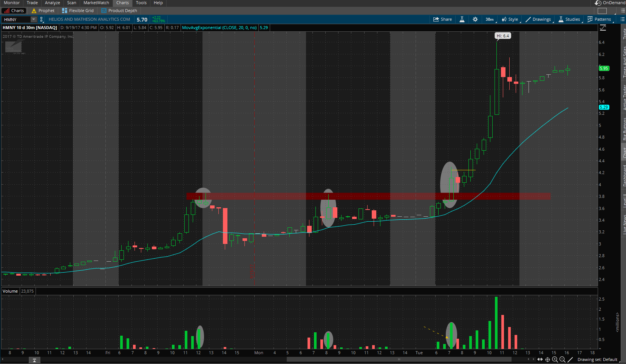Open the Live News sidebar tab
The image size is (626, 364).
[624, 224]
